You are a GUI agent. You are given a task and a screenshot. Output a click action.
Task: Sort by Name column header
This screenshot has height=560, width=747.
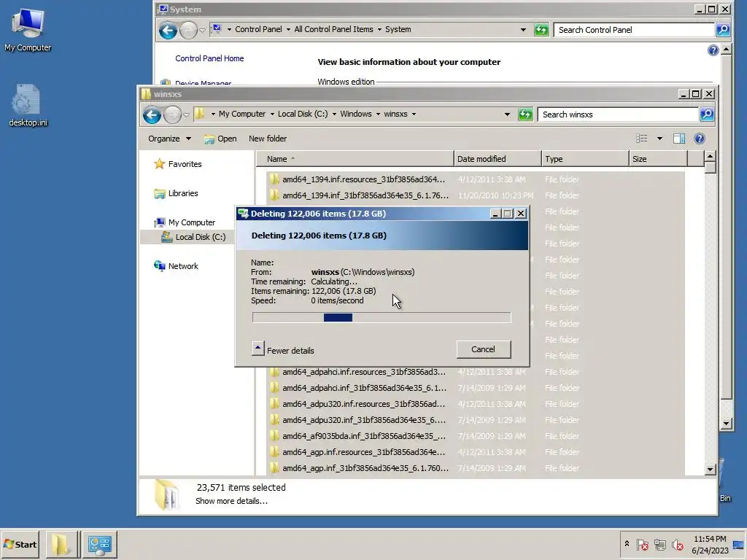coord(355,158)
